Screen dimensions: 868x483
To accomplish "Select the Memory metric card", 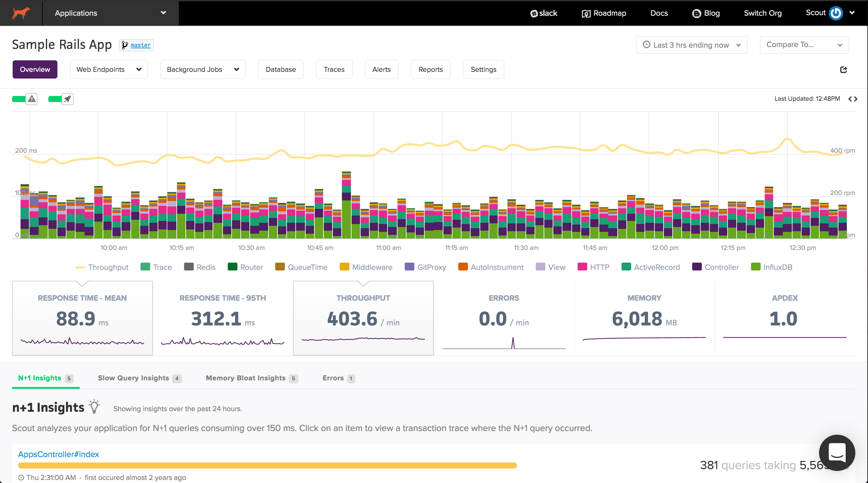I will click(x=644, y=318).
